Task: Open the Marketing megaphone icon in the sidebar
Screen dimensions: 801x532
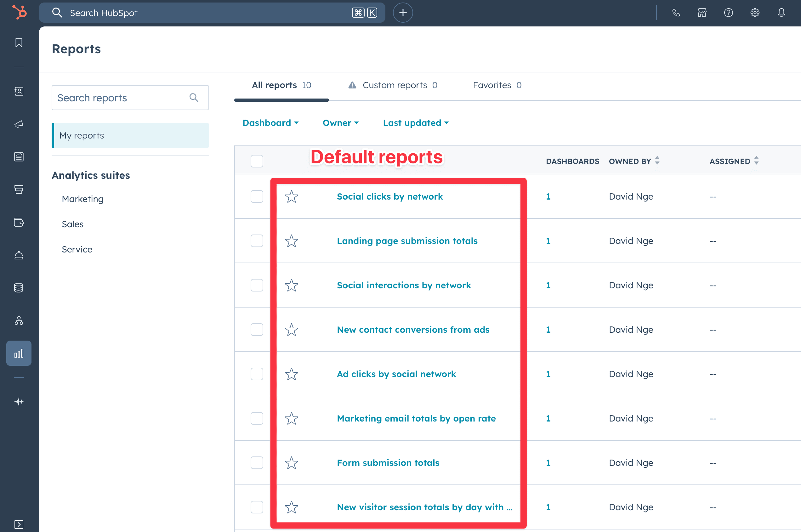Action: (x=19, y=124)
